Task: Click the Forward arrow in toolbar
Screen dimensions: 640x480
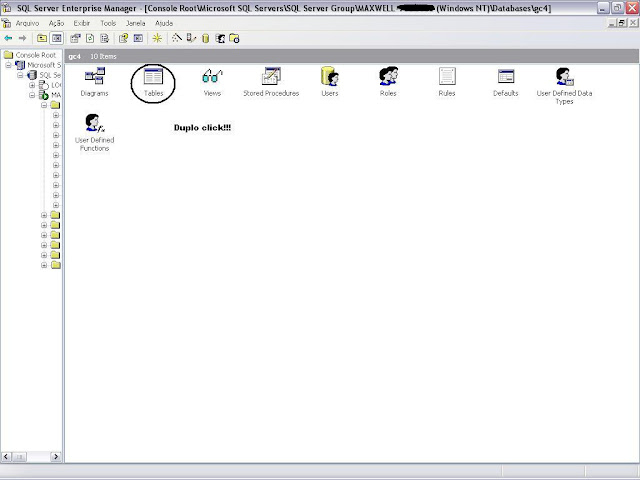Action: [22, 38]
